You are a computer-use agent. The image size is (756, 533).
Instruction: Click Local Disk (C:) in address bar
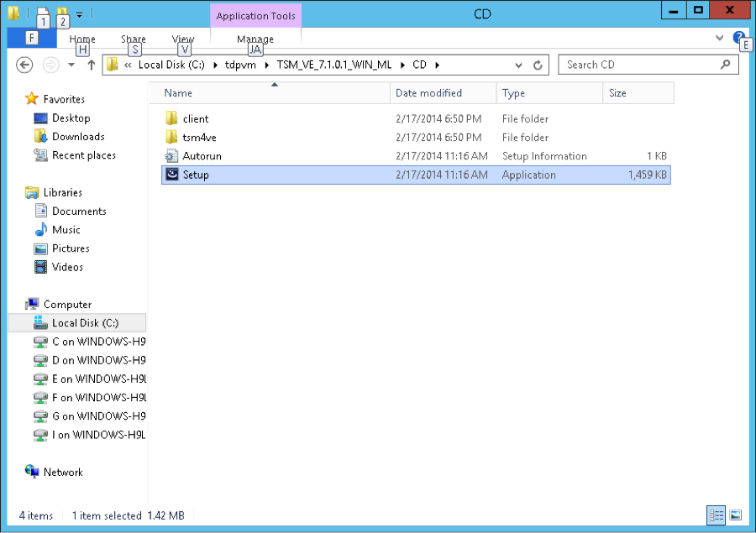(x=171, y=65)
